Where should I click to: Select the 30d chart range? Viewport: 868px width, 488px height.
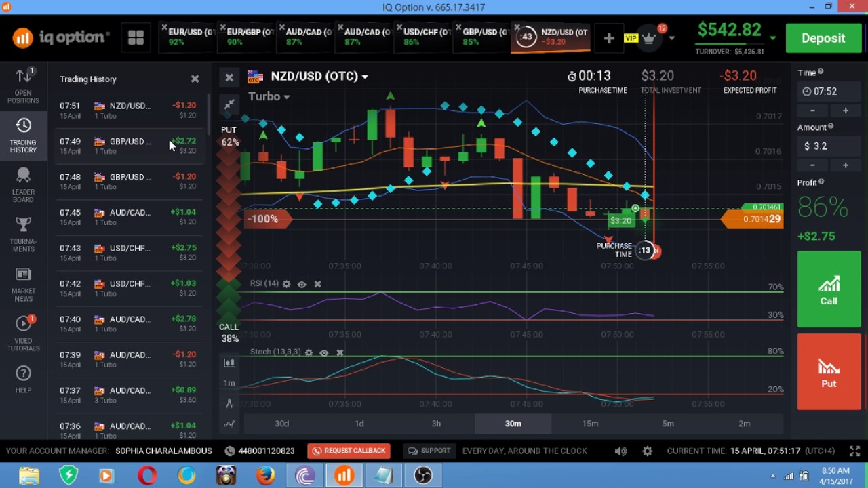coord(281,424)
